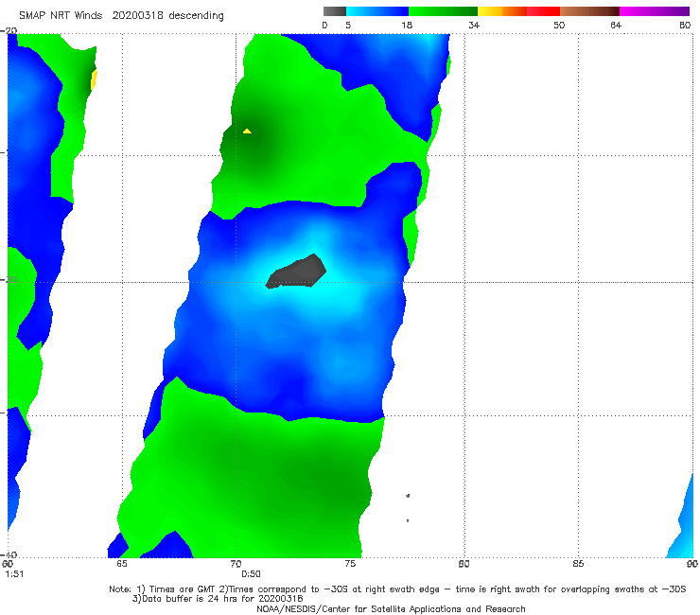Click the color bar label '64'
Image resolution: width=700 pixels, height=615 pixels.
click(x=616, y=26)
